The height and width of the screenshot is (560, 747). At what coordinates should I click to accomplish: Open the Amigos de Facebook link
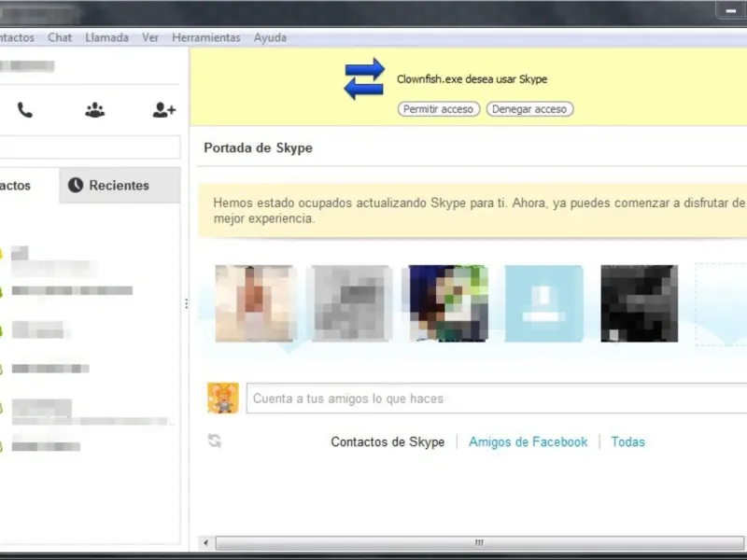pos(528,441)
